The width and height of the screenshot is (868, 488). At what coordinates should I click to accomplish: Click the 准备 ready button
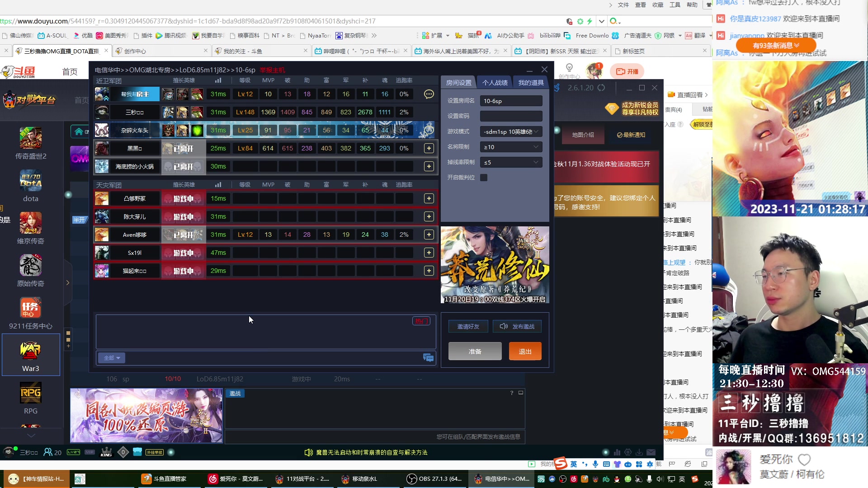(475, 351)
